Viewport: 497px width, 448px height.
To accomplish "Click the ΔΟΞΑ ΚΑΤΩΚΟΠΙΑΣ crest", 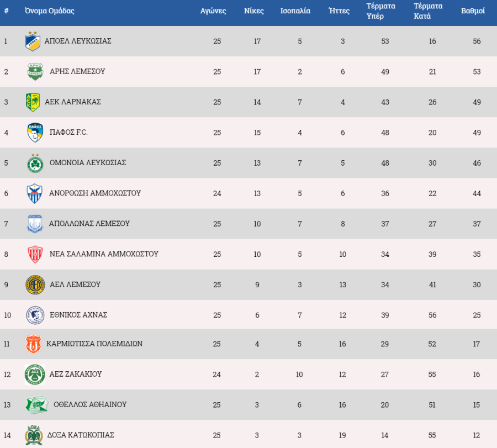I will click(x=34, y=435).
